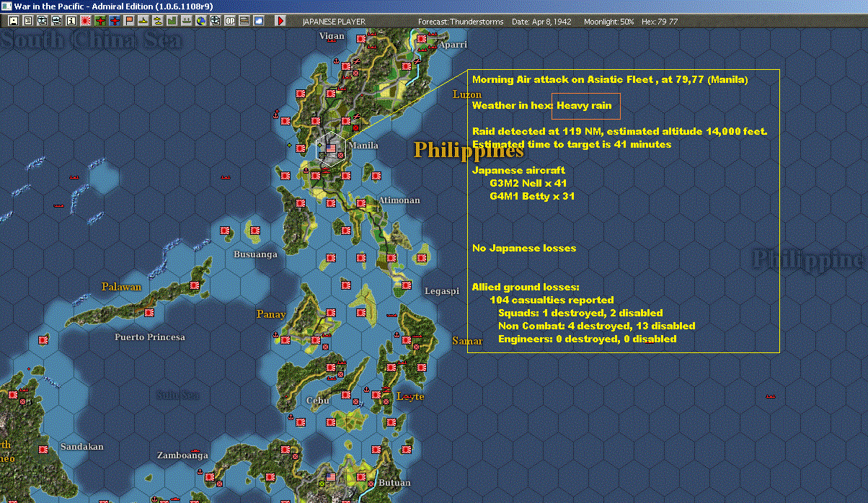868x503 pixels.
Task: Click the orange flag toolbar icon
Action: pos(128,21)
